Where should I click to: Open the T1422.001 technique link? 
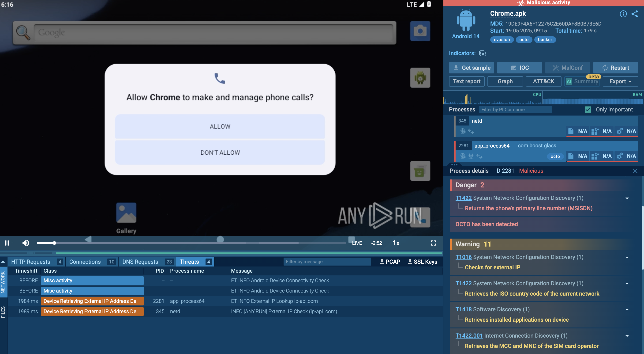[x=469, y=336]
